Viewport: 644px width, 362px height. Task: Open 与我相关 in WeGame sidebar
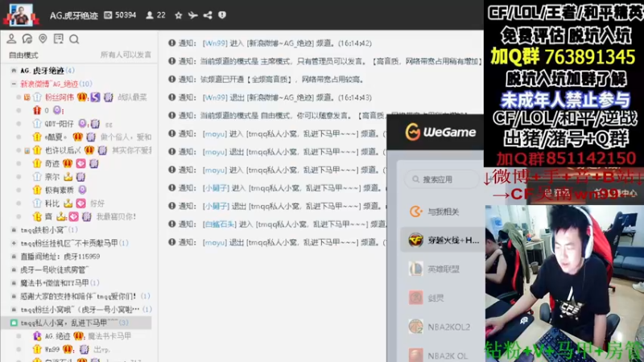click(442, 212)
